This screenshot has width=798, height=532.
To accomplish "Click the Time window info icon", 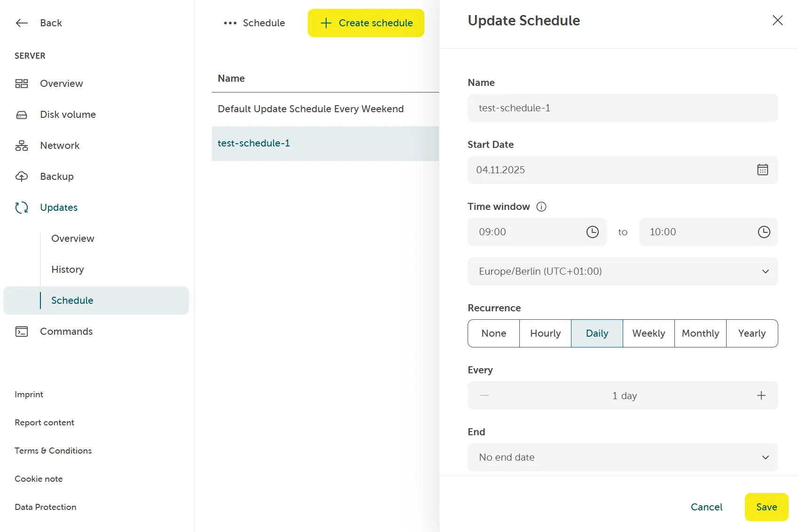I will [541, 207].
